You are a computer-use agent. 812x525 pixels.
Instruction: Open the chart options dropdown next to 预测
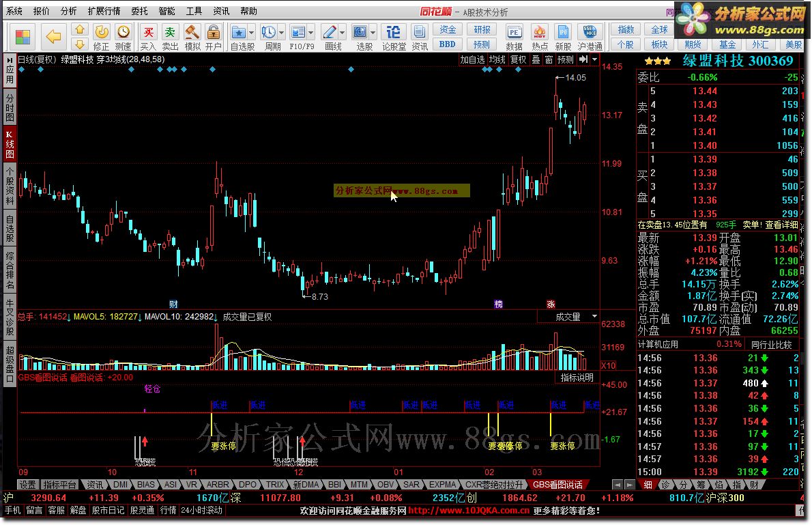tap(594, 59)
